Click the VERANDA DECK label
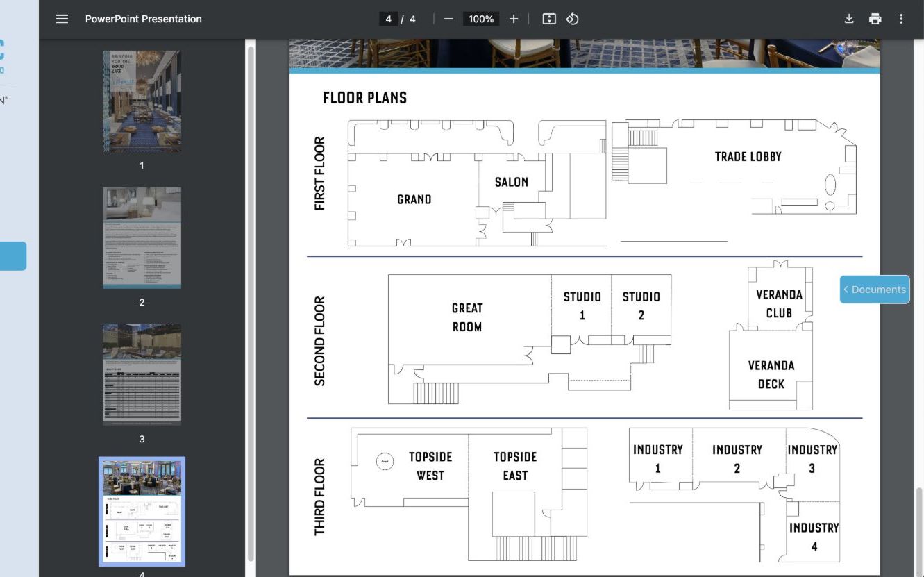The height and width of the screenshot is (577, 924). [771, 374]
